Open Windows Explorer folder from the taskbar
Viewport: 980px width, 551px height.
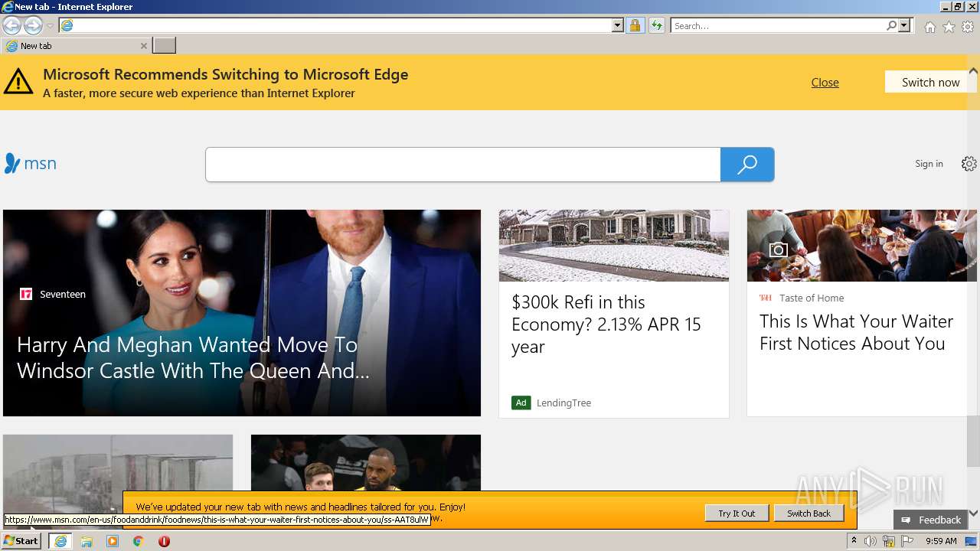pos(87,541)
